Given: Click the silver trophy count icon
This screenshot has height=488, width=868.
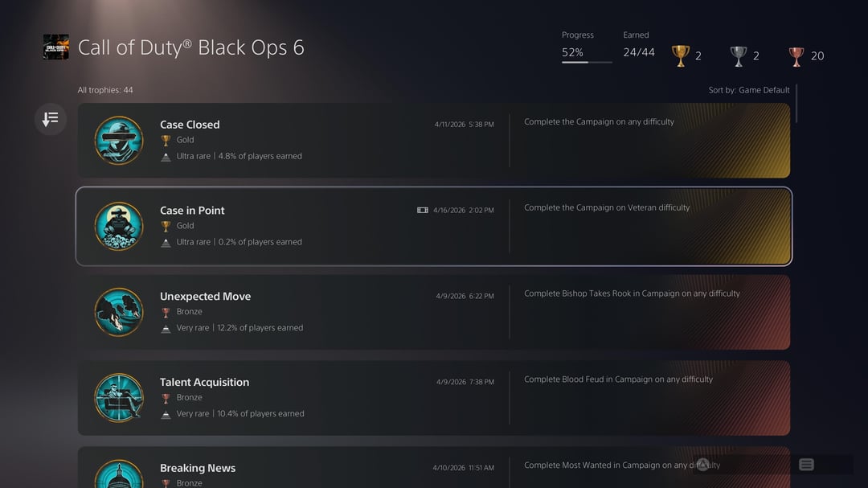Looking at the screenshot, I should click(738, 55).
